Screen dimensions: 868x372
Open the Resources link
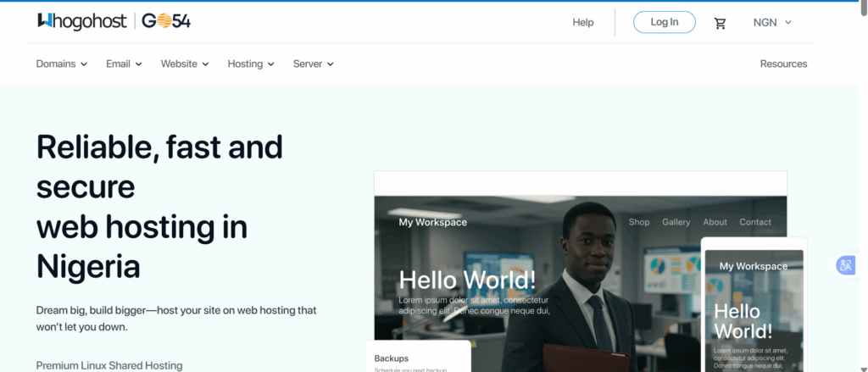pyautogui.click(x=783, y=64)
